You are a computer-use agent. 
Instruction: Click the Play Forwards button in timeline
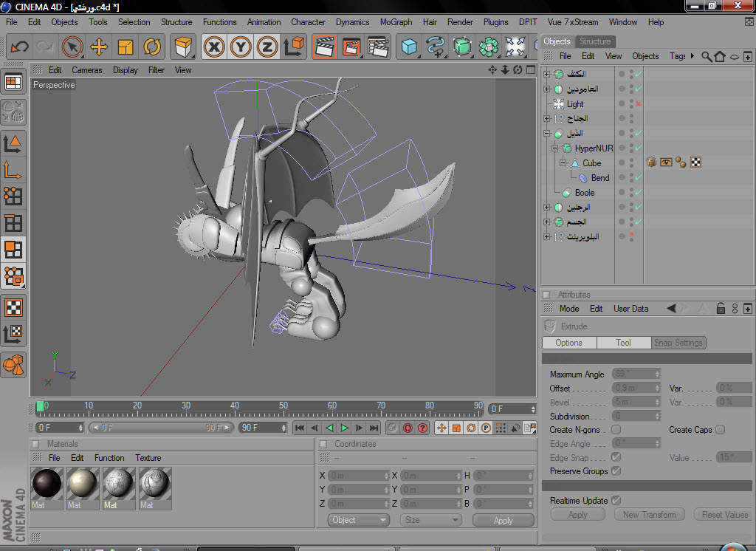point(344,428)
